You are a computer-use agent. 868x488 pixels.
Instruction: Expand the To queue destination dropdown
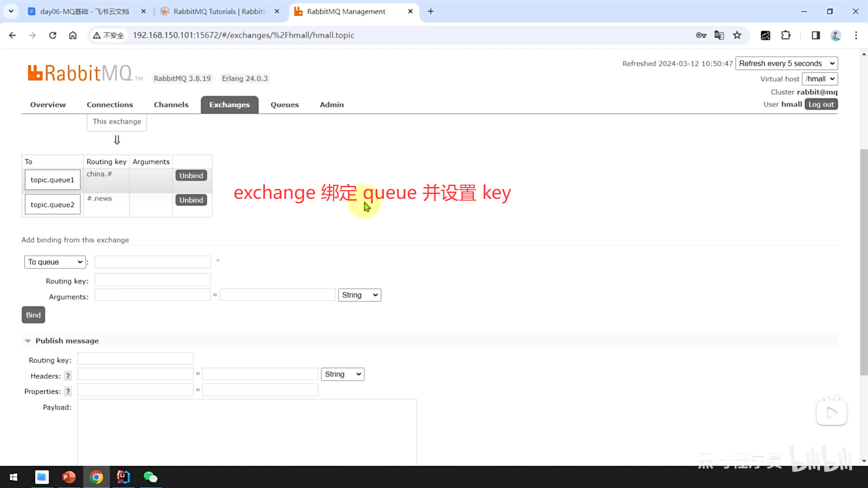tap(55, 262)
